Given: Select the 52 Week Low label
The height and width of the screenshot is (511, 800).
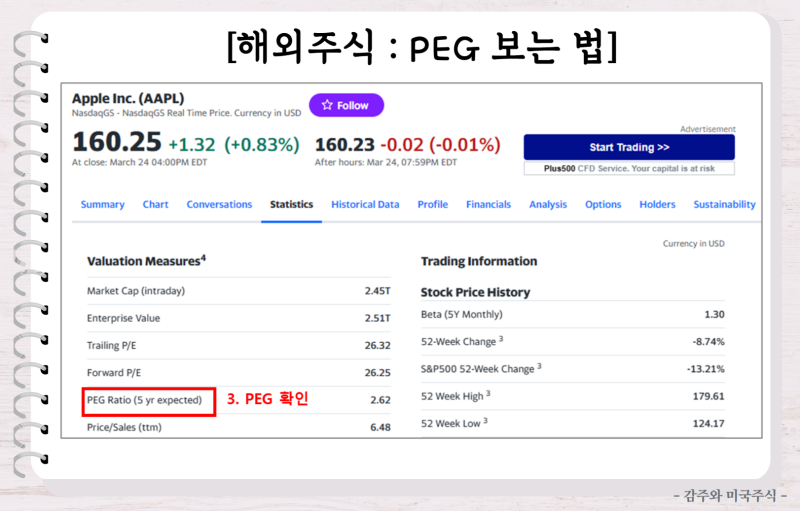Looking at the screenshot, I should pos(454,423).
